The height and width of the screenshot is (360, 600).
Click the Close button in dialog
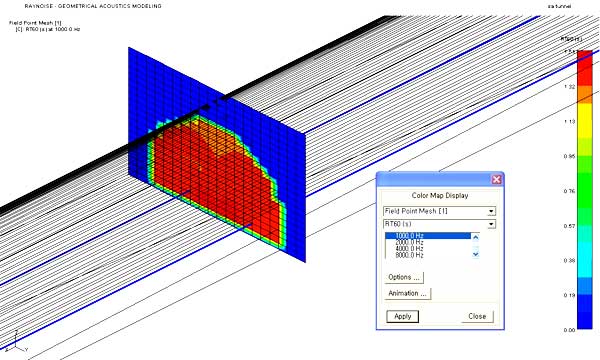477,316
